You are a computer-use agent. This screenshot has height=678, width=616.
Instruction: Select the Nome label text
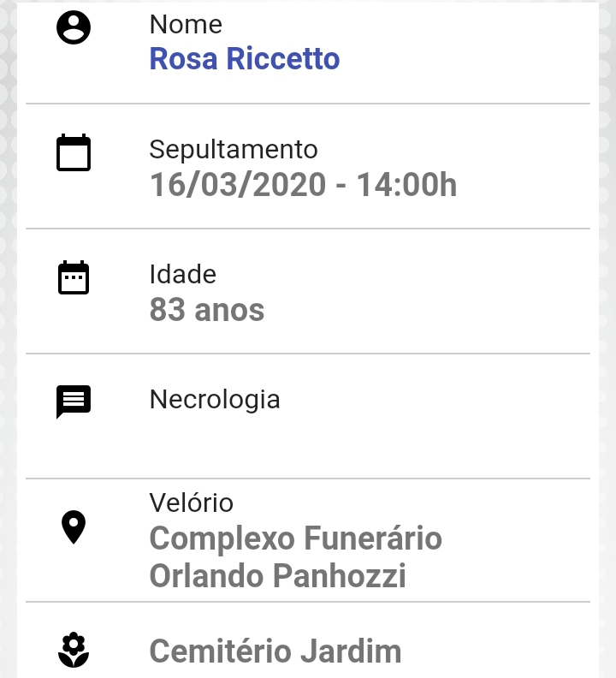tap(186, 24)
